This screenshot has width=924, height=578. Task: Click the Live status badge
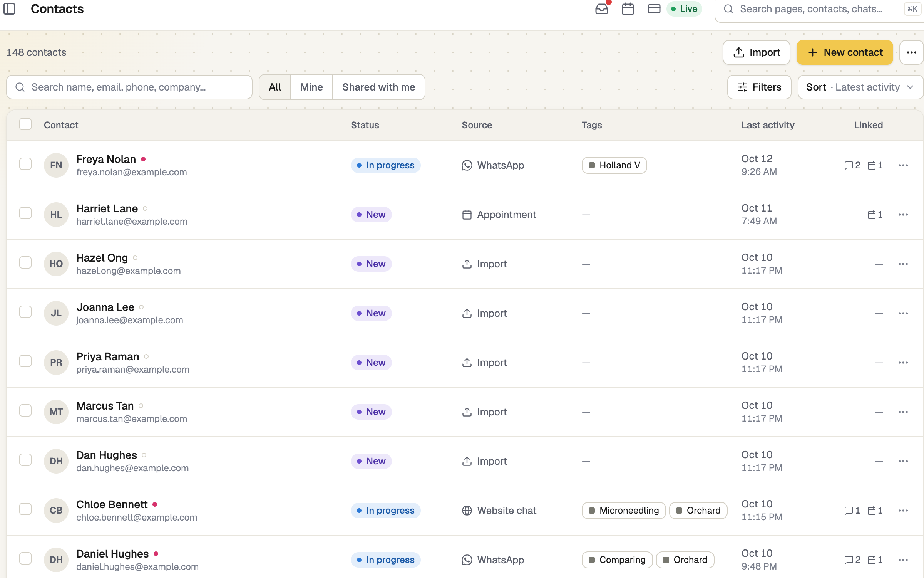684,9
